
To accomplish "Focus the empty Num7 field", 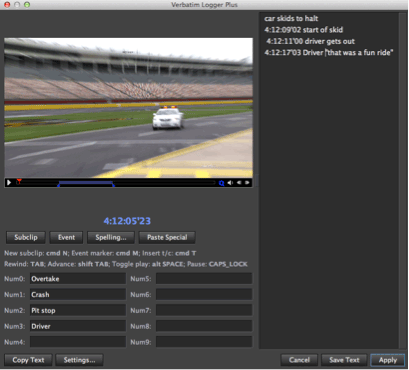I will click(x=204, y=310).
